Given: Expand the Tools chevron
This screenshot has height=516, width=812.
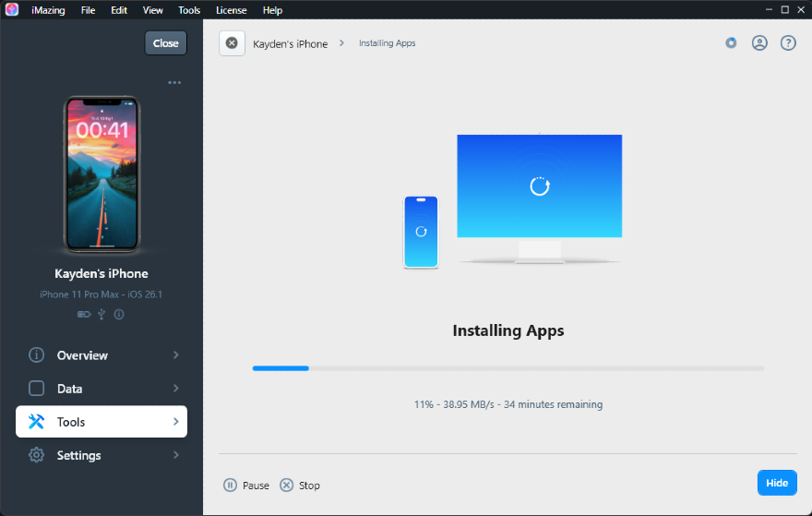Looking at the screenshot, I should pyautogui.click(x=176, y=422).
